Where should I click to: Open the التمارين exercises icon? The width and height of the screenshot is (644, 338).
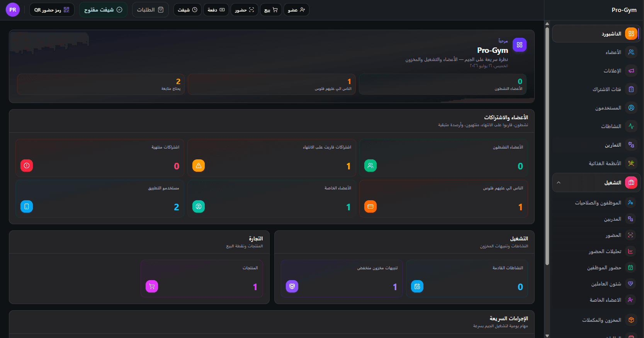coord(631,145)
